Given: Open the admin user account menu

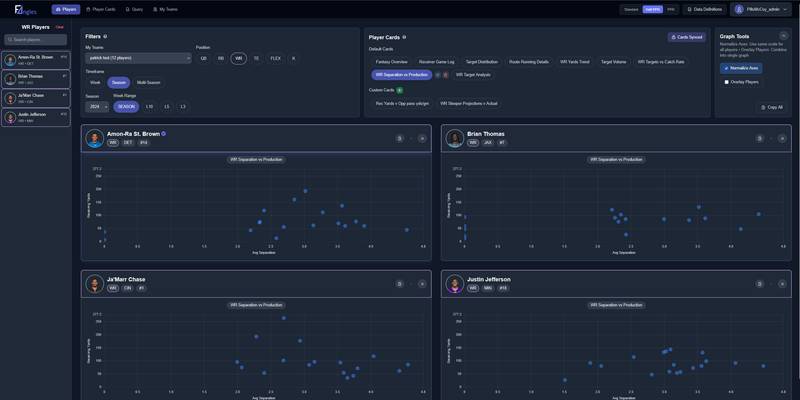Looking at the screenshot, I should [765, 9].
